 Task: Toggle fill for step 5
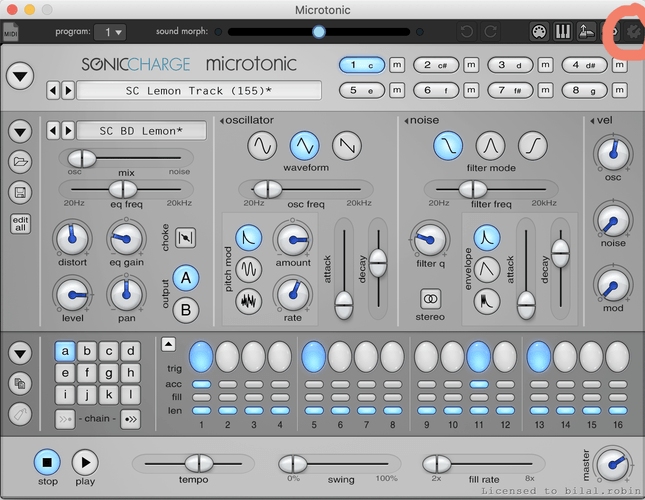(314, 398)
